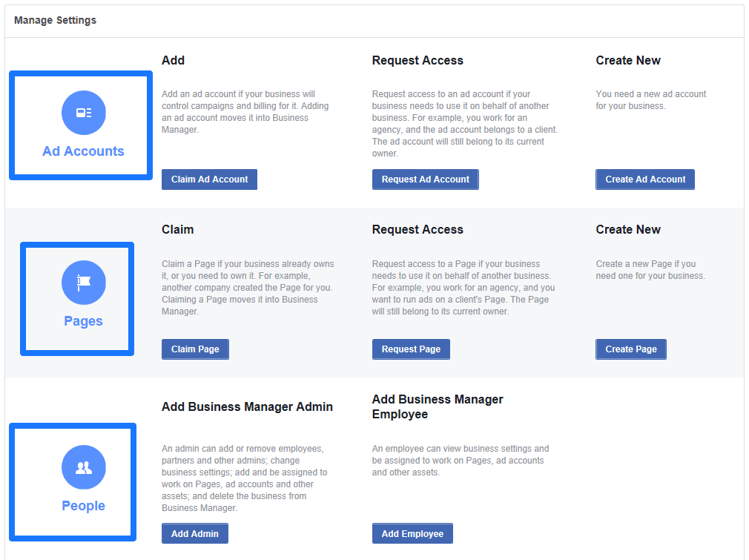The width and height of the screenshot is (749, 560).
Task: Click the Create Page button
Action: [x=630, y=349]
